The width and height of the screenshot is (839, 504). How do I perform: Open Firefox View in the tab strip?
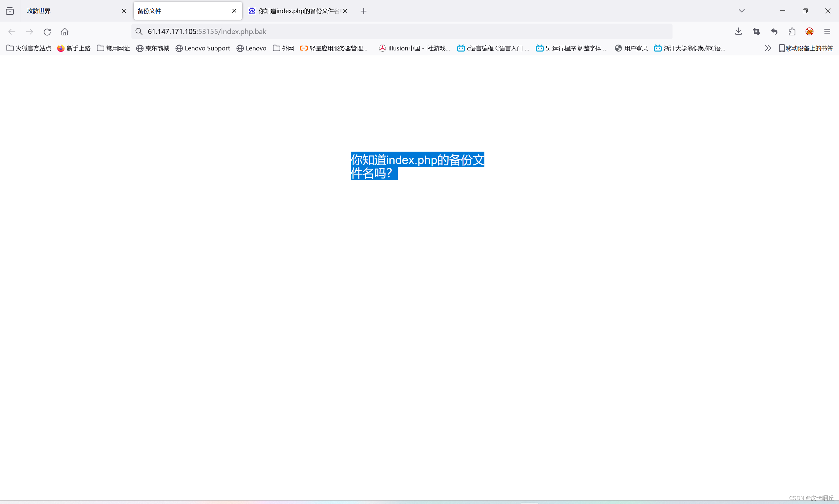pos(10,10)
